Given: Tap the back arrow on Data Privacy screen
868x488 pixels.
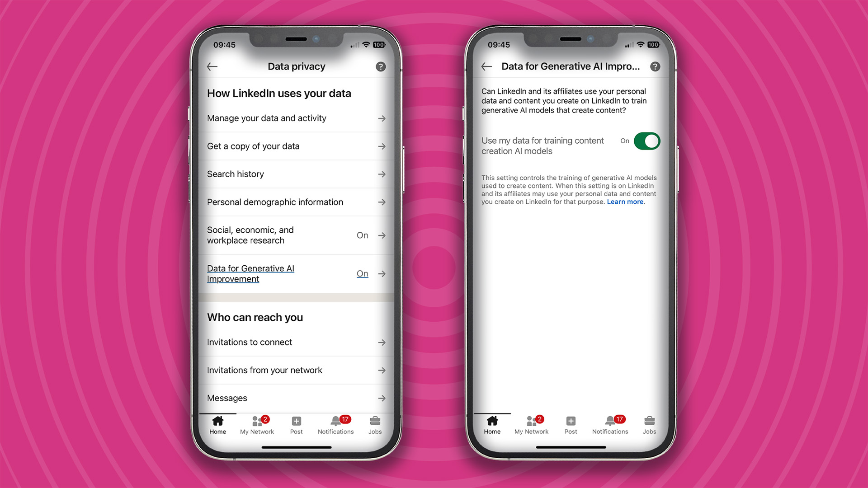Looking at the screenshot, I should (213, 66).
